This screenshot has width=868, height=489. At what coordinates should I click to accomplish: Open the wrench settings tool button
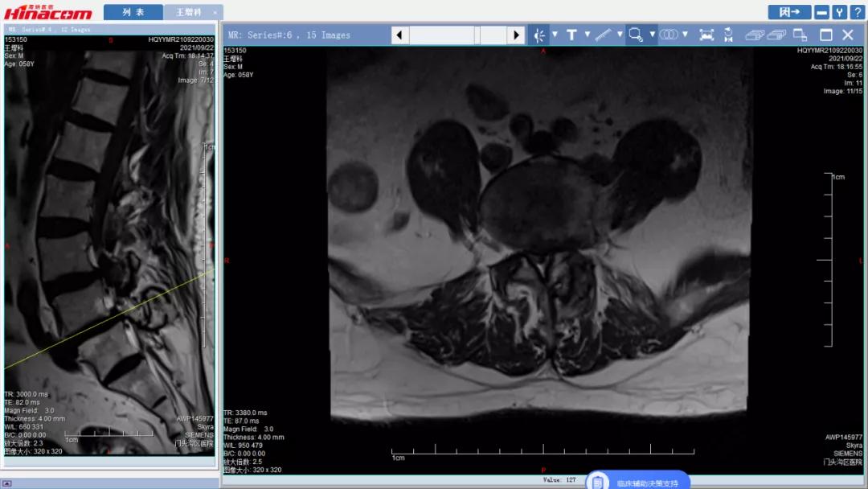tap(839, 11)
